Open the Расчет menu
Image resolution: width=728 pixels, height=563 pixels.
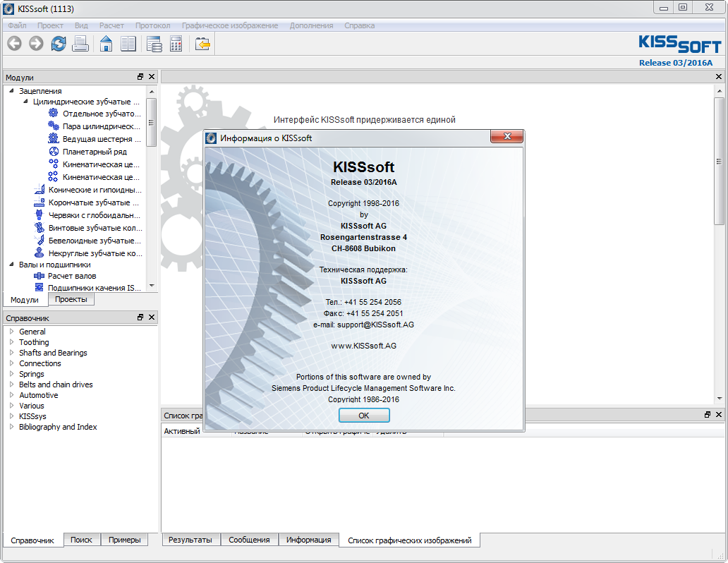pos(111,25)
